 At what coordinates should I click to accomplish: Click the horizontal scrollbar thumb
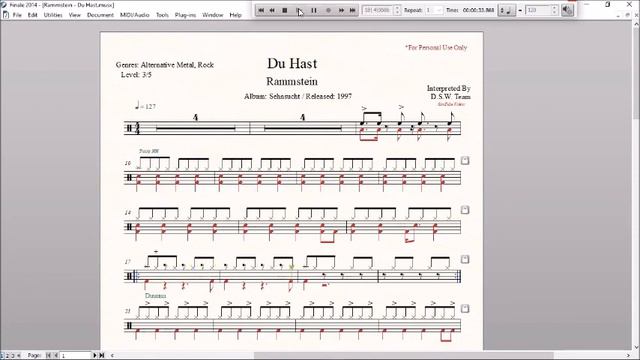coord(403,356)
